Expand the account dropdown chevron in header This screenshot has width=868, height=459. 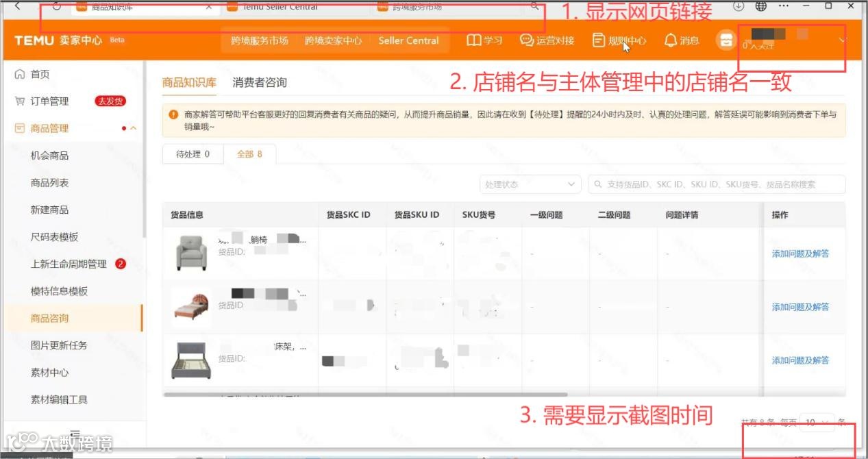tap(843, 40)
